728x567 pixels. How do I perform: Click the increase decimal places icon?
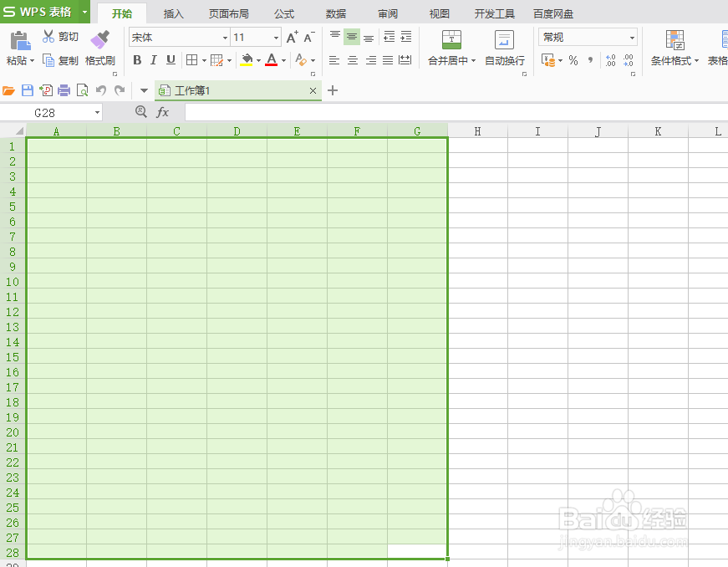tap(610, 60)
